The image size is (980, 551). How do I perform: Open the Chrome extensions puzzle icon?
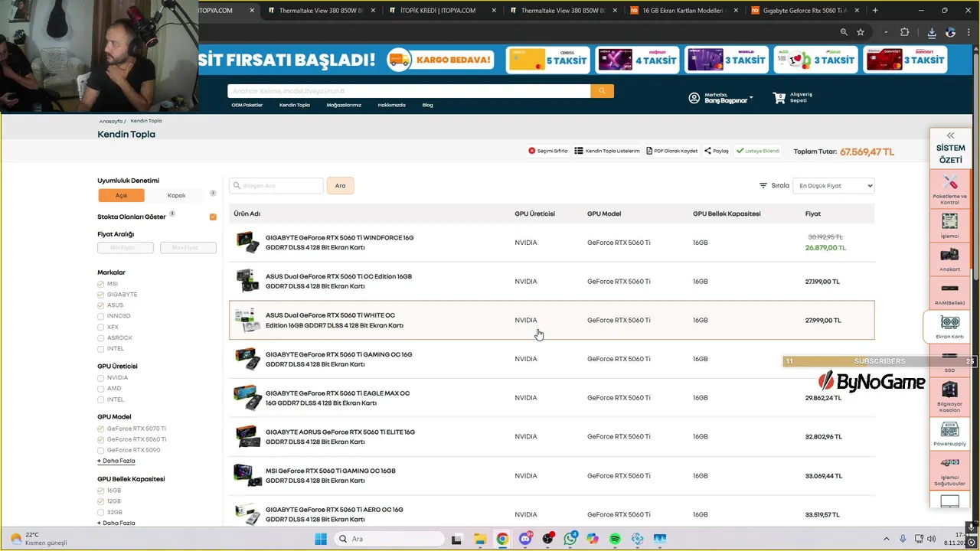905,32
